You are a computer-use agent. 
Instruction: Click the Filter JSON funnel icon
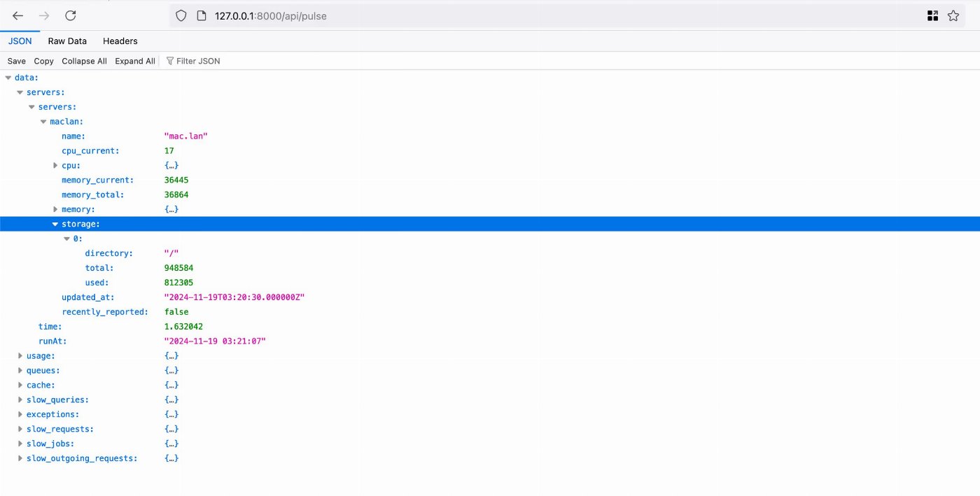[170, 61]
